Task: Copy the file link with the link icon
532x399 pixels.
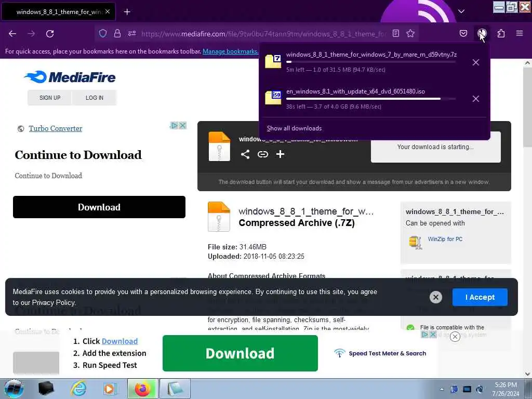Action: [x=262, y=154]
